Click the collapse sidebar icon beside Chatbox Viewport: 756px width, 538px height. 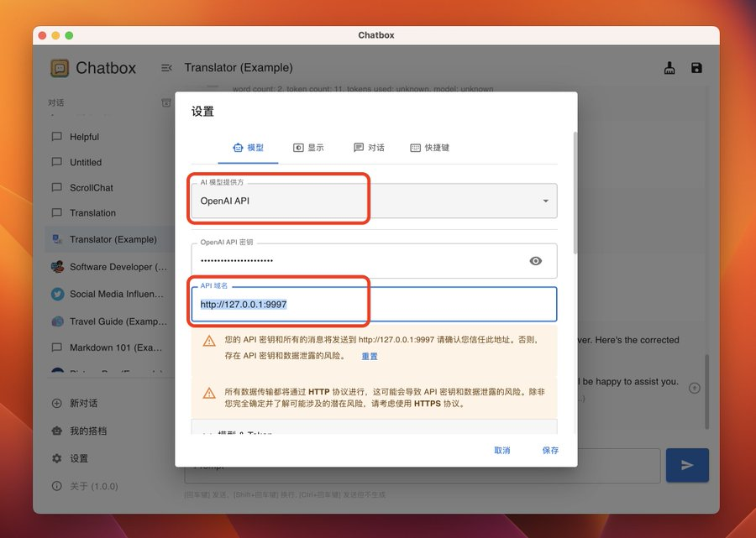tap(166, 68)
